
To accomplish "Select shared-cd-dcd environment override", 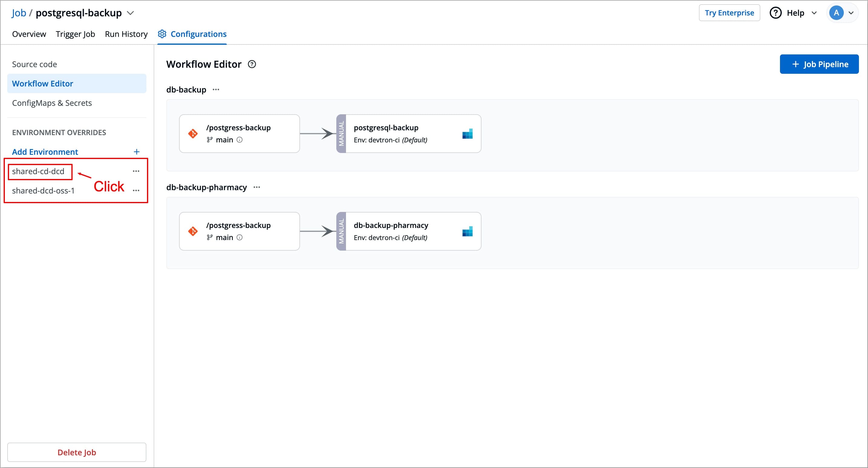I will coord(38,171).
